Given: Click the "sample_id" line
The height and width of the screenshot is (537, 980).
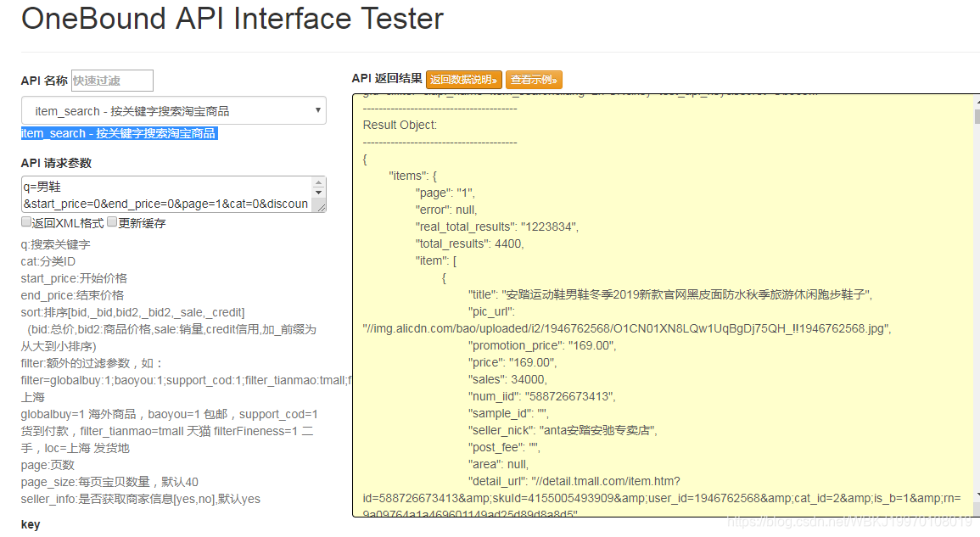Looking at the screenshot, I should [508, 413].
